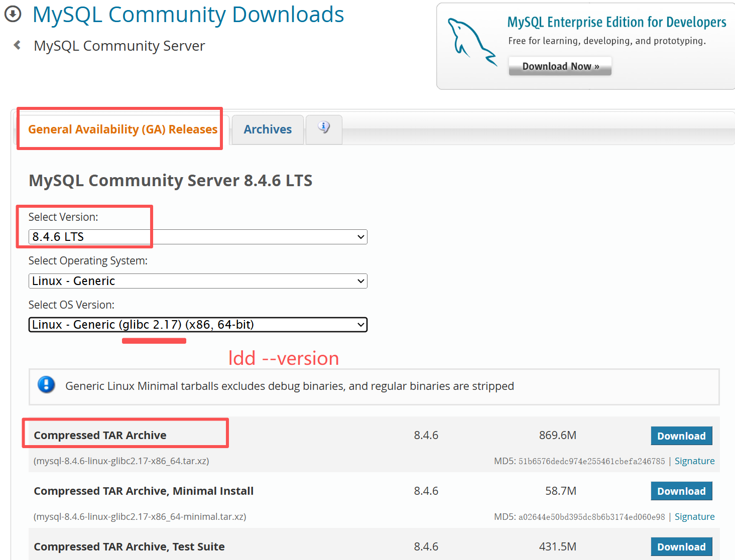Click version 8.4.6 in the Test Suite row
Viewport: 735px width, 560px height.
click(426, 546)
